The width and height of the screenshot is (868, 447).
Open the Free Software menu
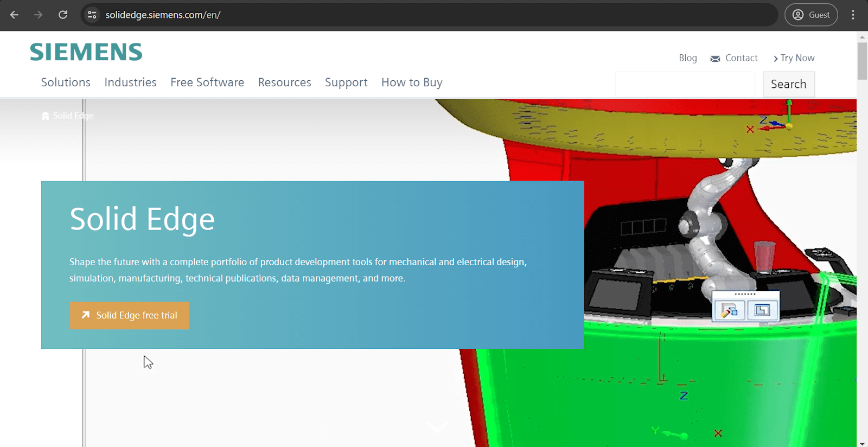pos(207,82)
